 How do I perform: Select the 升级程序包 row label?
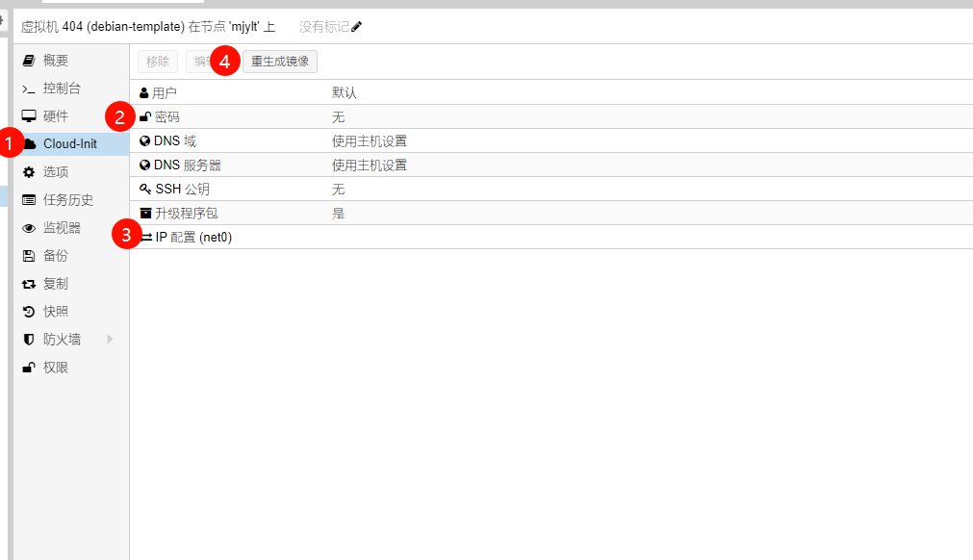pos(186,213)
